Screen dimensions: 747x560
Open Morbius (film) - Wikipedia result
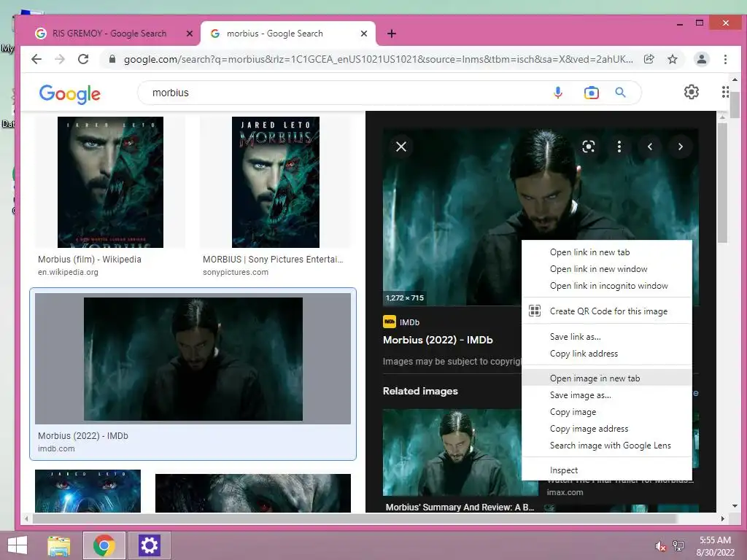pyautogui.click(x=90, y=259)
